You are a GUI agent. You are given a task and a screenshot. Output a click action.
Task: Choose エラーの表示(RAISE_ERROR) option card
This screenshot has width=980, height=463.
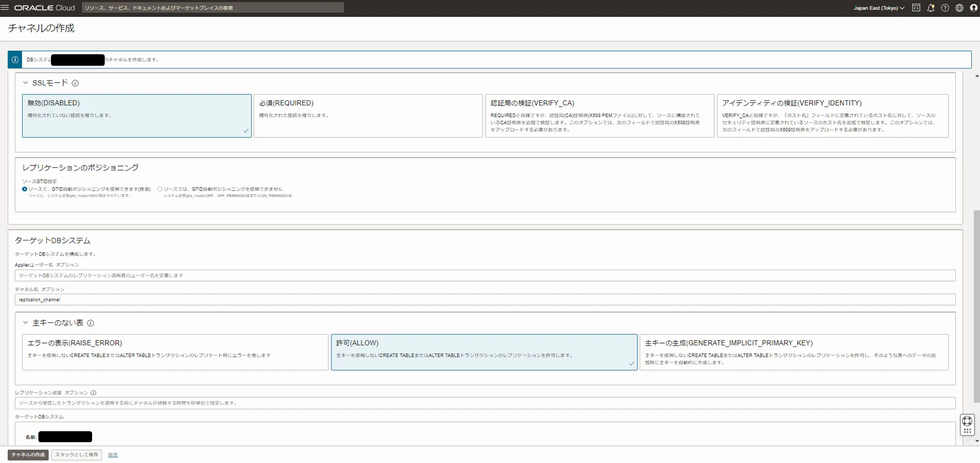(175, 352)
